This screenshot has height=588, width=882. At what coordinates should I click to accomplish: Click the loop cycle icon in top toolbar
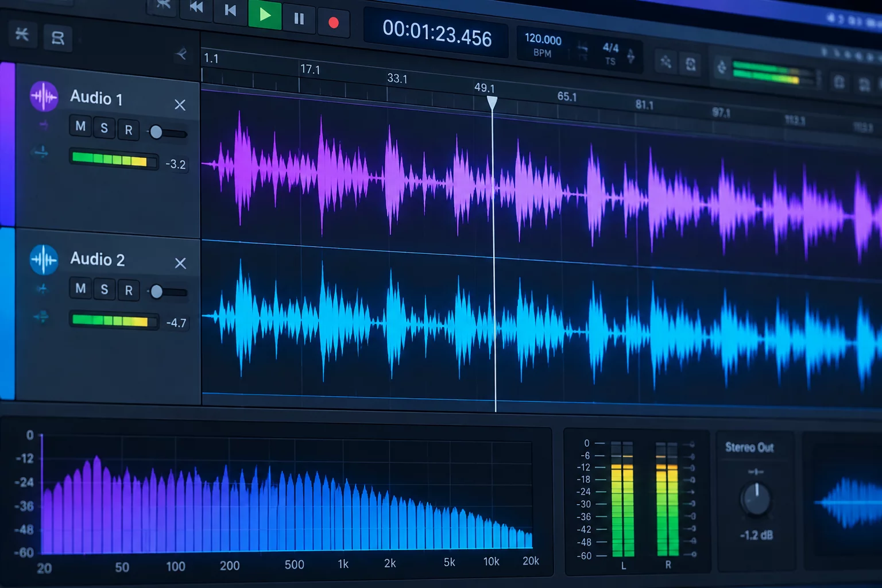pyautogui.click(x=691, y=64)
